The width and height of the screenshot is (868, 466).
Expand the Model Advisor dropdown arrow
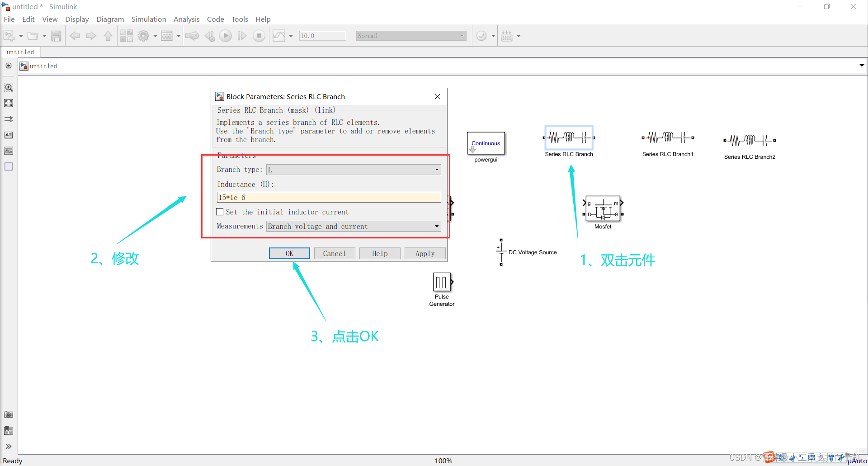pyautogui.click(x=493, y=36)
